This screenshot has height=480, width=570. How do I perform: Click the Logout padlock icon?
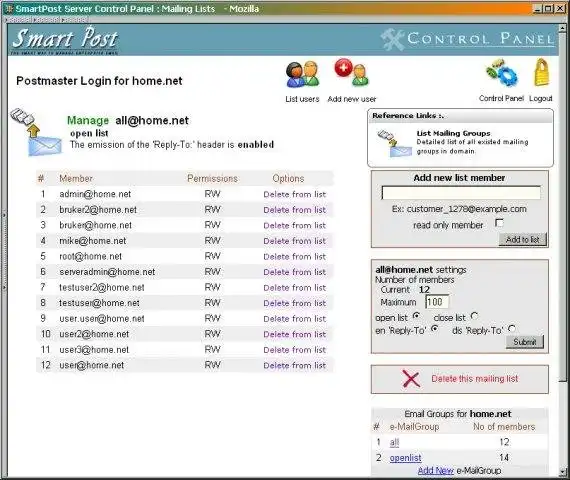(x=542, y=72)
